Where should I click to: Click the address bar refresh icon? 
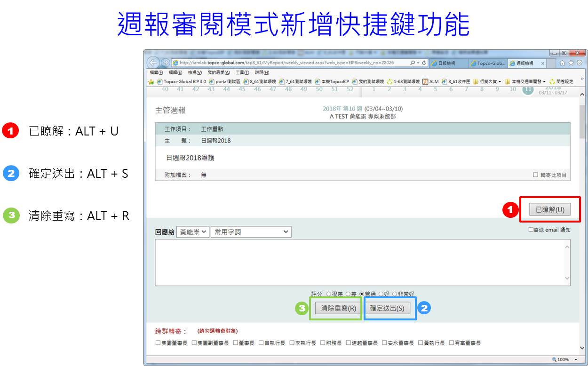pos(424,63)
